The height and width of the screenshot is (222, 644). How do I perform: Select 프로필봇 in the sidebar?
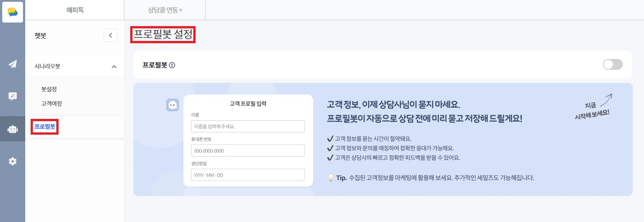45,127
